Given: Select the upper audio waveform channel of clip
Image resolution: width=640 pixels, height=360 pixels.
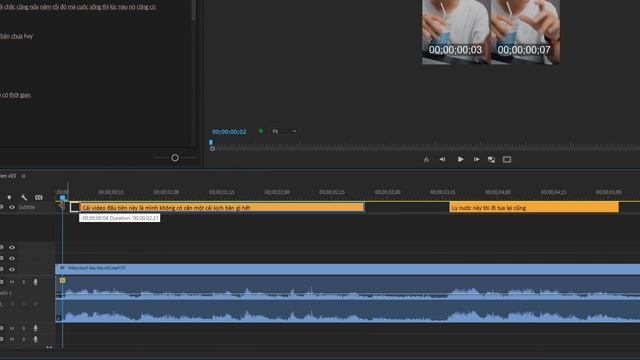Looking at the screenshot, I should click(347, 288).
